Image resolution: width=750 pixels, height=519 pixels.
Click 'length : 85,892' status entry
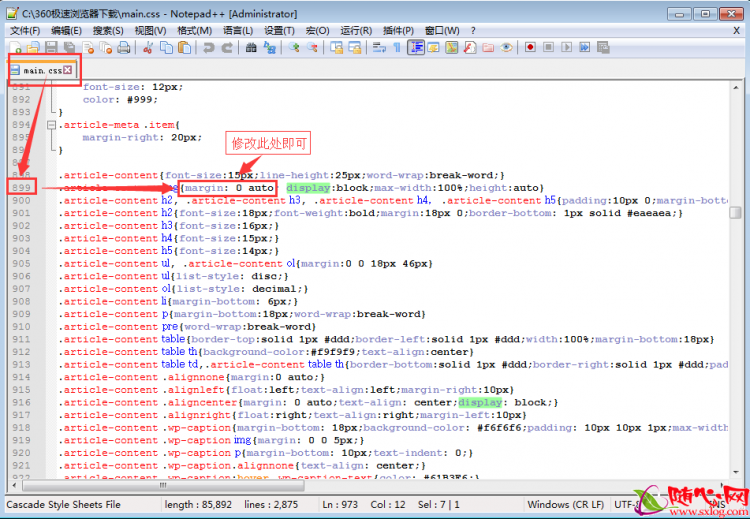(198, 504)
